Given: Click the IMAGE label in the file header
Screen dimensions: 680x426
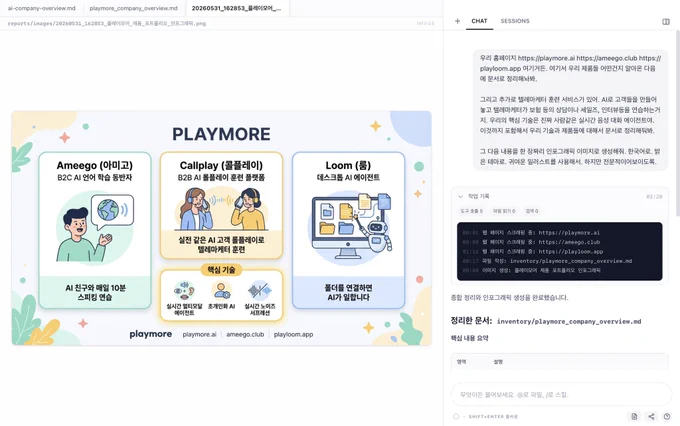Looking at the screenshot, I should [425, 23].
